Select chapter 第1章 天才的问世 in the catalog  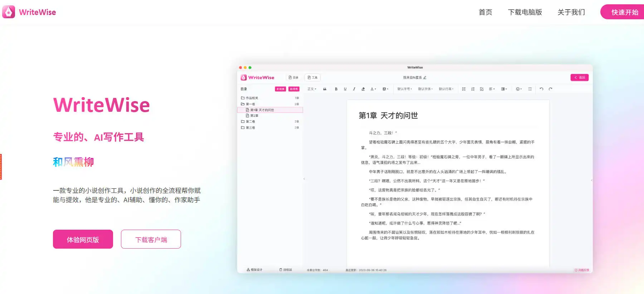click(x=270, y=110)
